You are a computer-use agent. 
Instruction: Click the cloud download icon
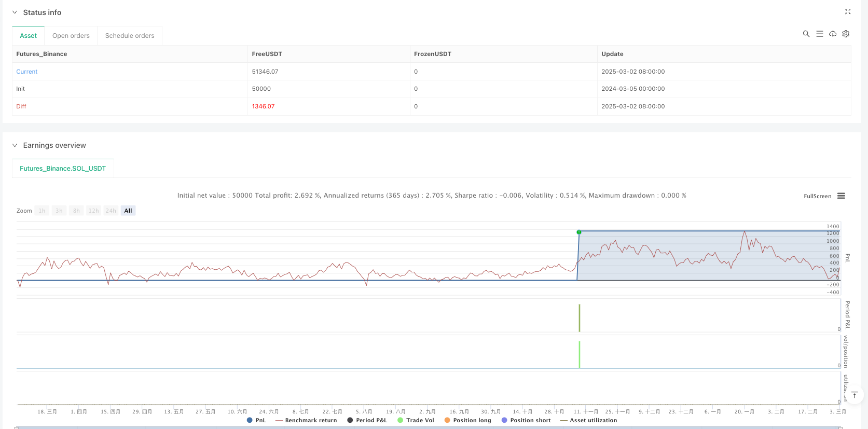(833, 34)
